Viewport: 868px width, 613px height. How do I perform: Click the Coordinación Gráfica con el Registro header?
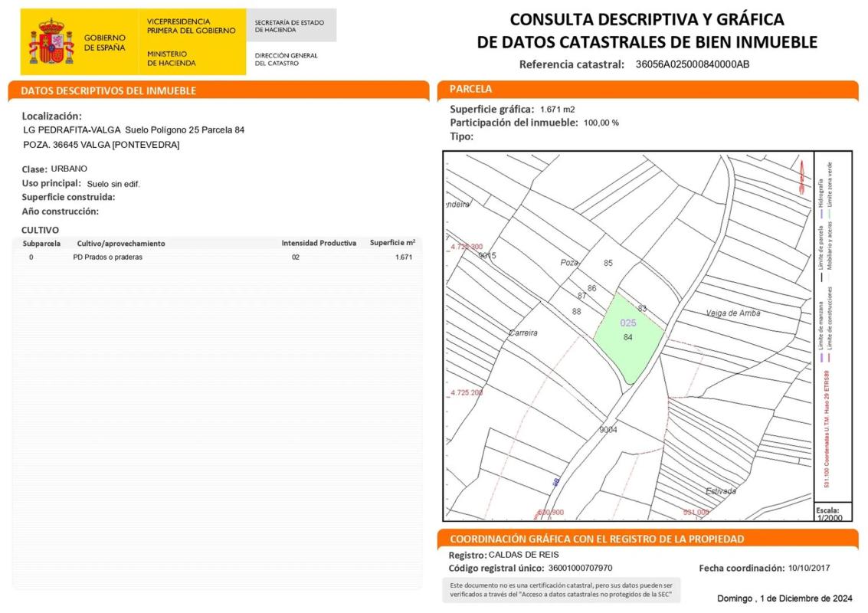tap(597, 539)
